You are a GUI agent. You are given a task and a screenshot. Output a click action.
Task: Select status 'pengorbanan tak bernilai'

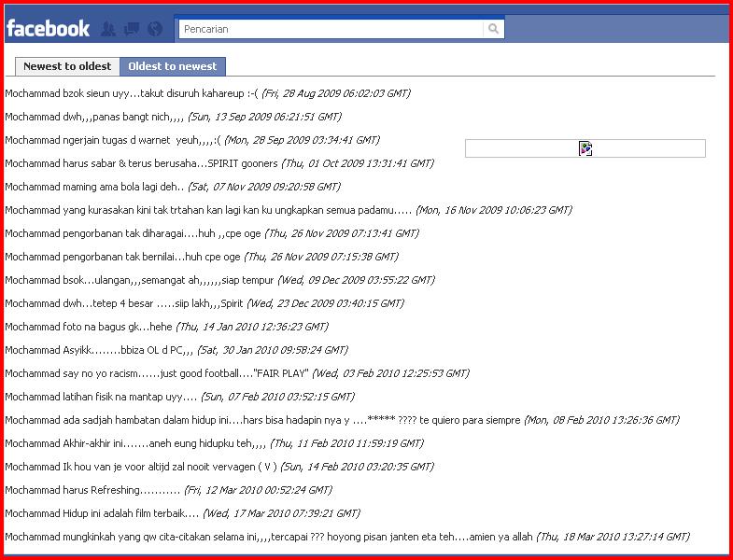122,257
